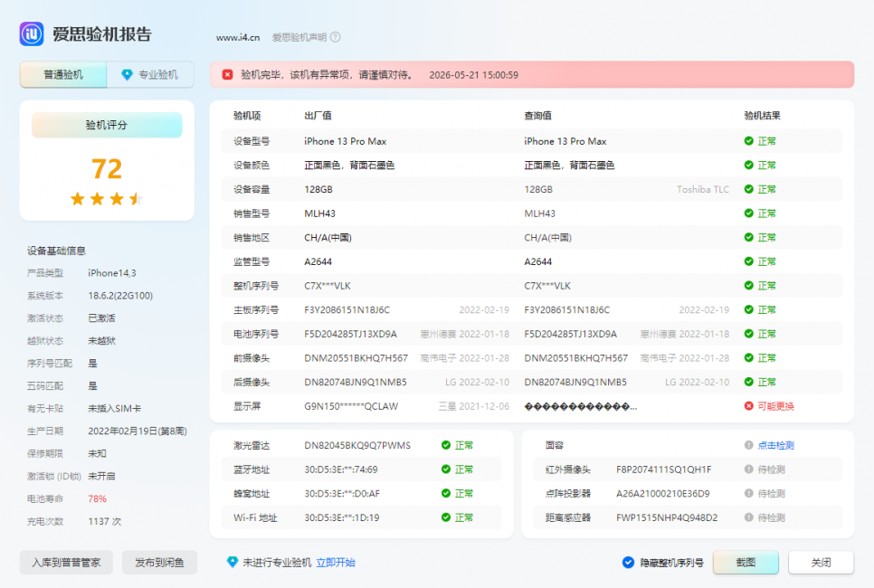Click the green check icon for 设备容量 row
This screenshot has width=874, height=588.
point(748,189)
